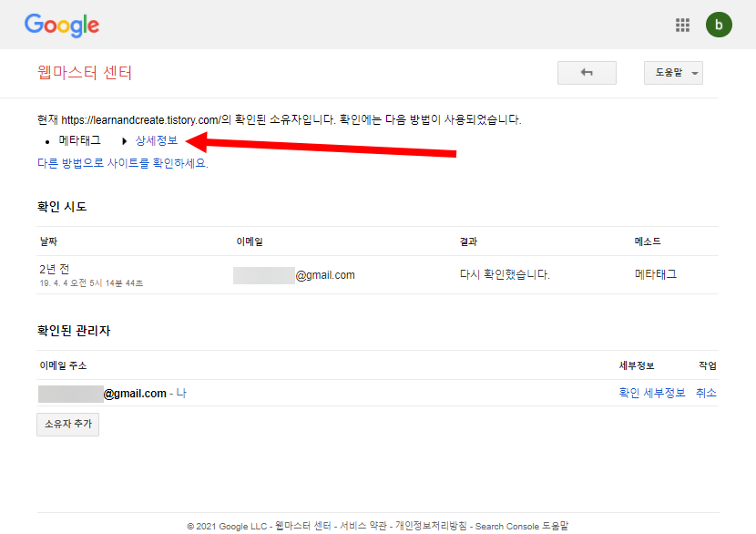Click the '2년 전' date cell
This screenshot has height=534, width=756.
click(x=55, y=269)
